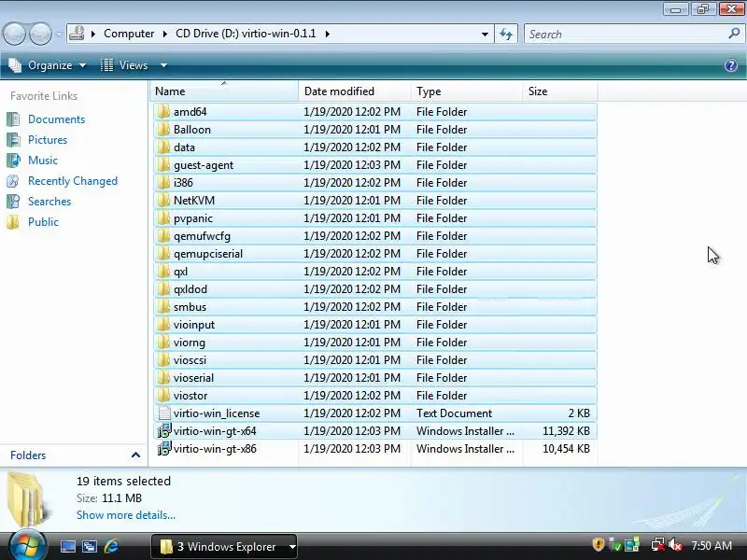Sort by the Name column header

point(224,91)
